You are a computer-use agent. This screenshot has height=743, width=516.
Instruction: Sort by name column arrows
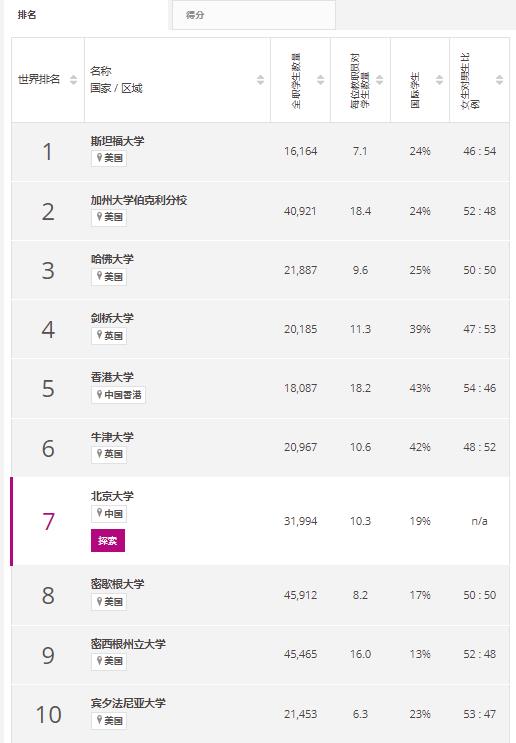(260, 80)
